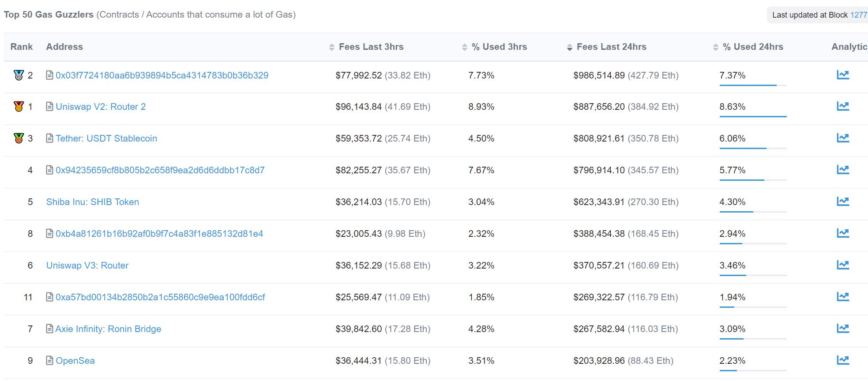
Task: Click the contract file icon beside OpenSea
Action: (x=50, y=361)
